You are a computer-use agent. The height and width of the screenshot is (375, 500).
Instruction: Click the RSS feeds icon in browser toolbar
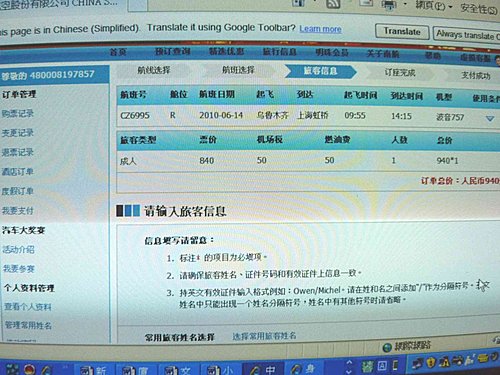pos(333,3)
